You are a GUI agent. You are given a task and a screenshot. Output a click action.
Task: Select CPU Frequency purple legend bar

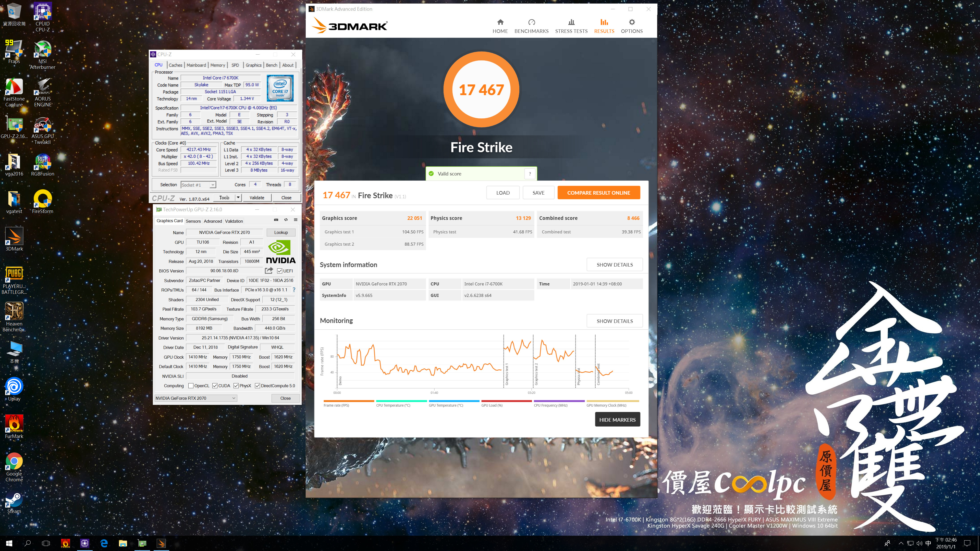click(559, 401)
